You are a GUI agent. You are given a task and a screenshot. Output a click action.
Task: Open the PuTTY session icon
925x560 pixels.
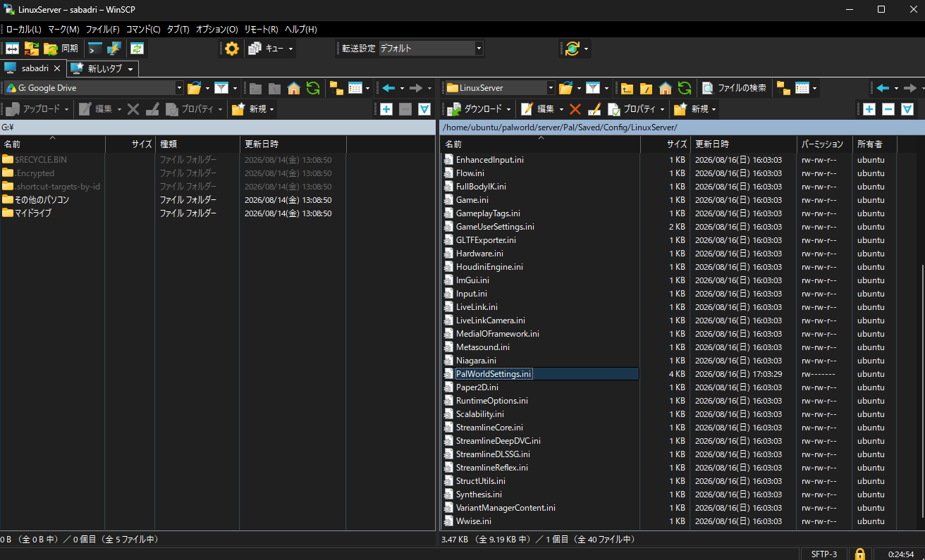[x=114, y=49]
